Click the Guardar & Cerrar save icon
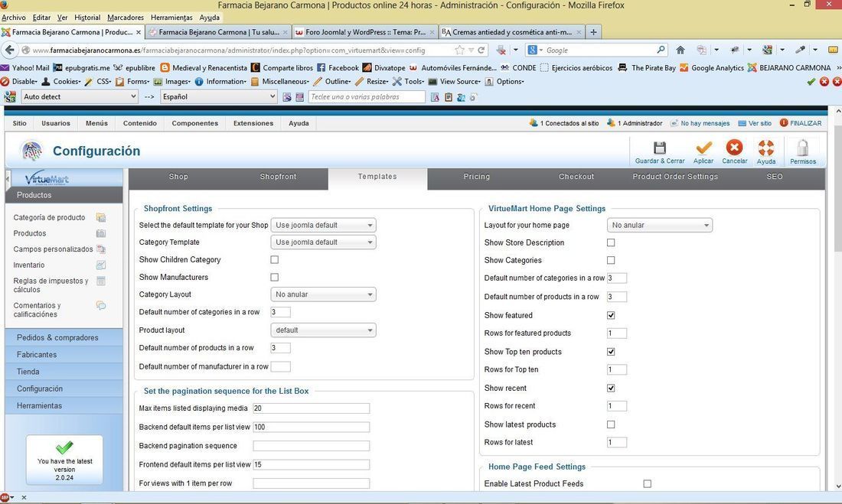The width and height of the screenshot is (842, 504). (659, 148)
